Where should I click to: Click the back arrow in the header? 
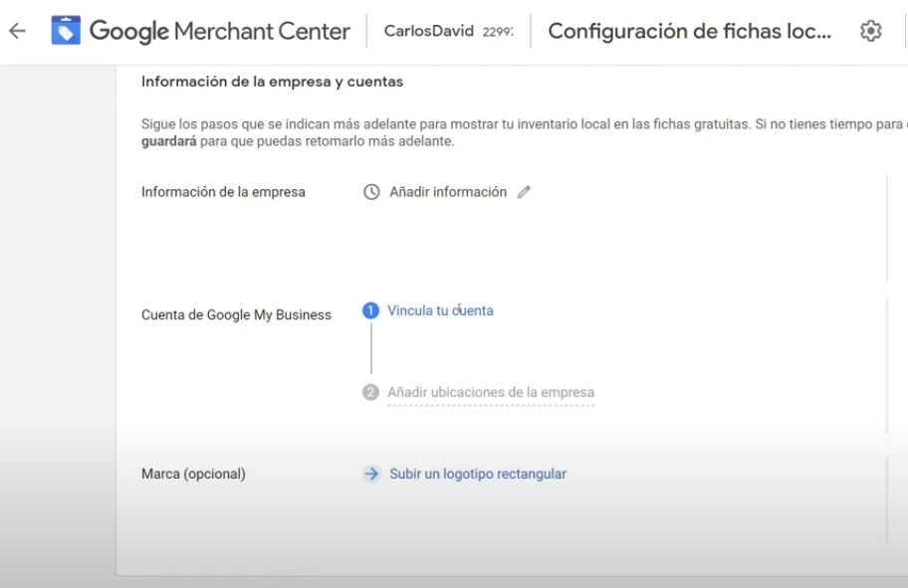pyautogui.click(x=17, y=31)
